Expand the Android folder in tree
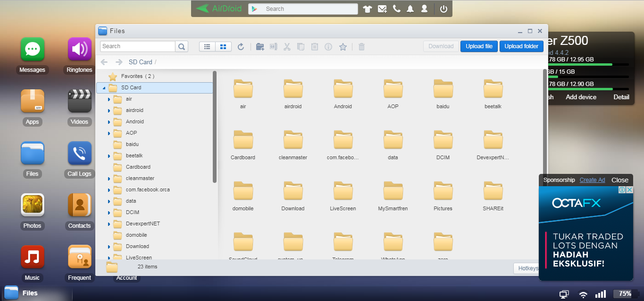The image size is (644, 301). pos(109,122)
